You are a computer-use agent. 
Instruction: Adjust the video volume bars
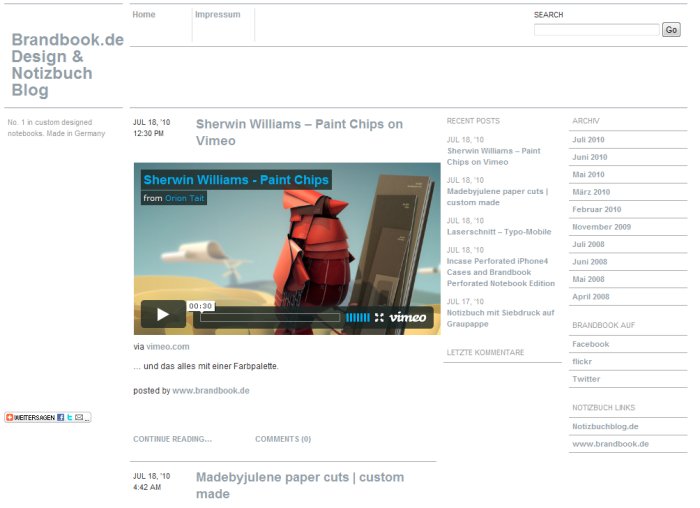coord(357,318)
